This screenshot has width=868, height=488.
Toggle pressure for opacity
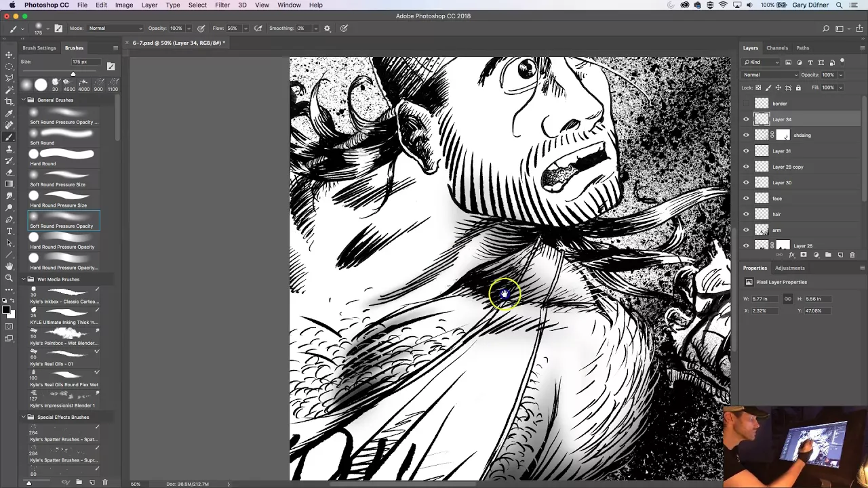(x=201, y=28)
